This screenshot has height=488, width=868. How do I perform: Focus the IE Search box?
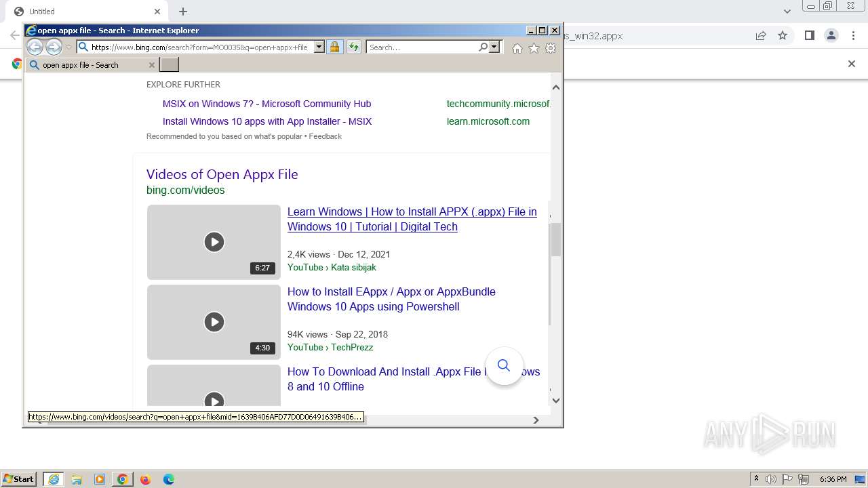click(422, 47)
